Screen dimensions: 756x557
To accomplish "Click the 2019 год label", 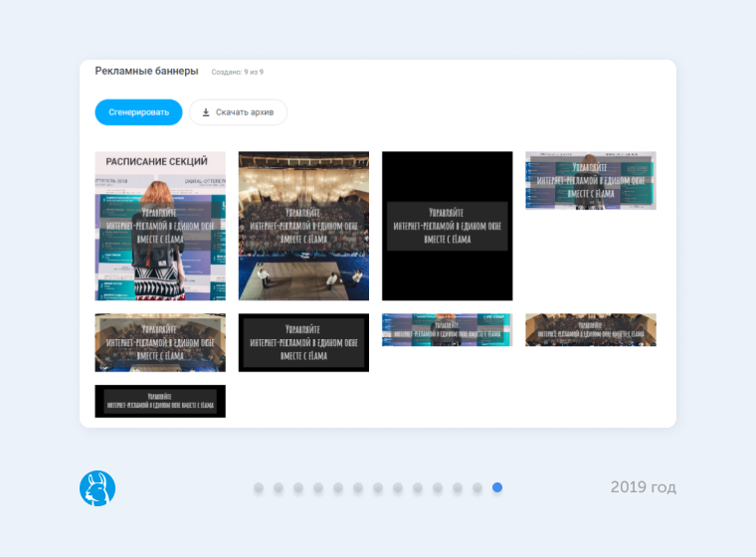I will point(643,487).
